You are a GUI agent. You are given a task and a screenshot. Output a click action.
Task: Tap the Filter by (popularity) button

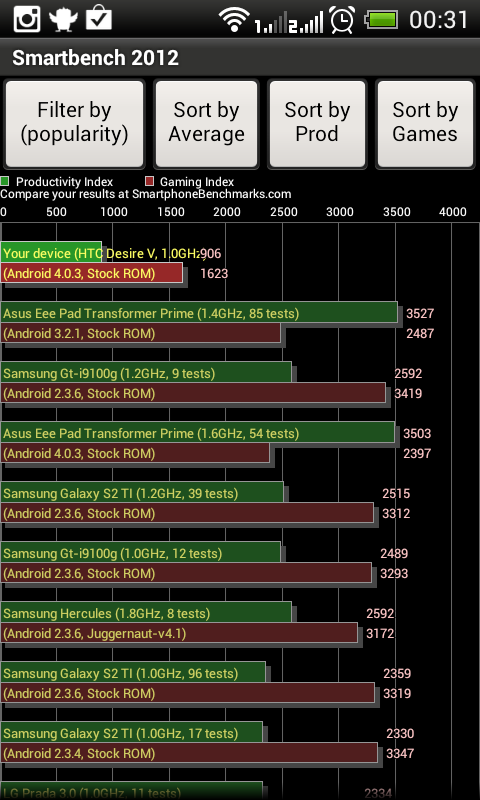74,123
